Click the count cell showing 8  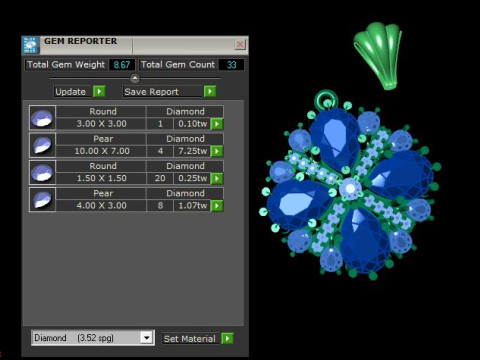coord(160,205)
